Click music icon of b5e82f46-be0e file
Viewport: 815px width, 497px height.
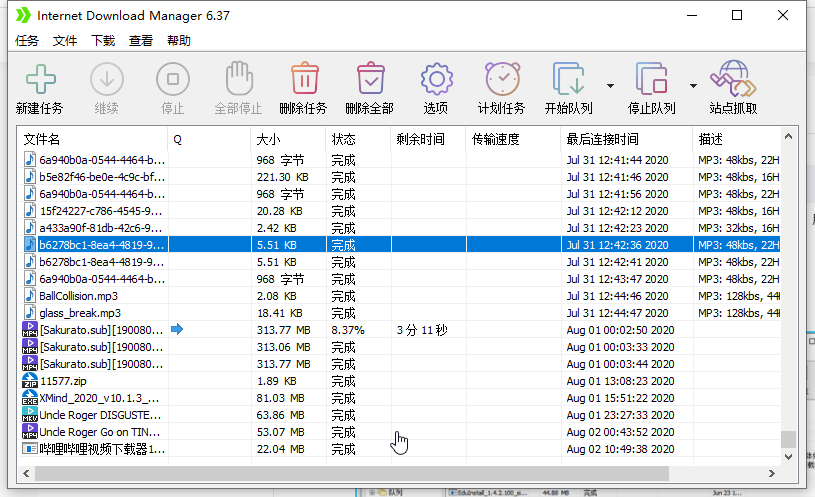click(x=30, y=177)
